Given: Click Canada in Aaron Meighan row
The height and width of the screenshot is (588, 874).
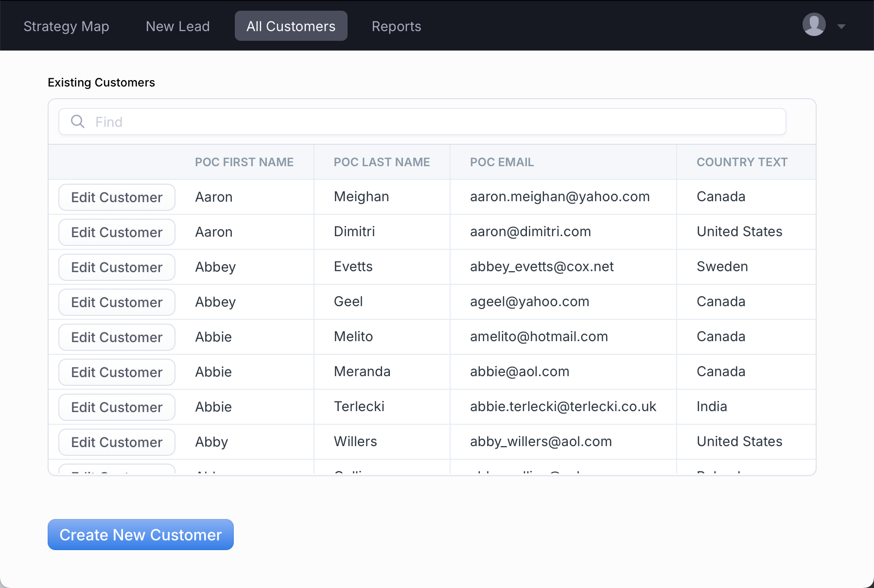Looking at the screenshot, I should tap(721, 197).
